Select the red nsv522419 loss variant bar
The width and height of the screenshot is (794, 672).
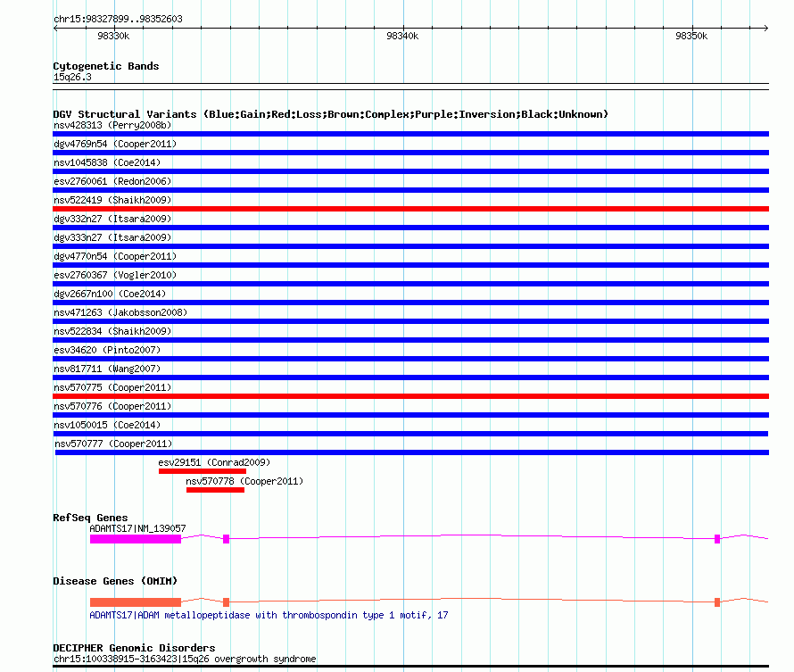coord(410,209)
